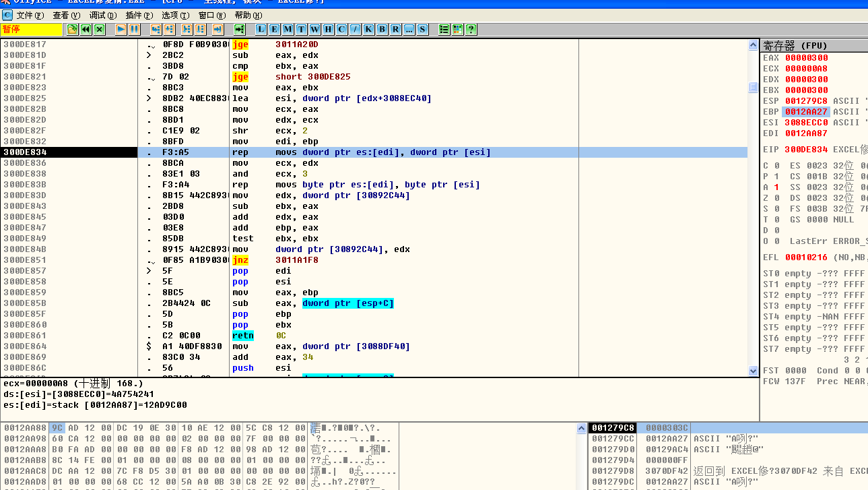This screenshot has height=490, width=868.
Task: Select jge short 300DE825 instruction
Action: point(292,77)
